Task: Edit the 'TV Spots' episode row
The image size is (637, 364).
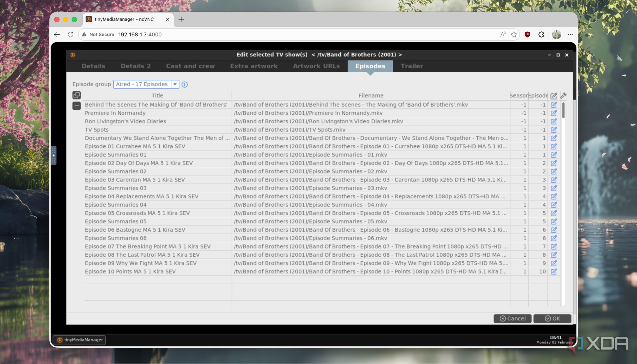Action: (x=554, y=130)
